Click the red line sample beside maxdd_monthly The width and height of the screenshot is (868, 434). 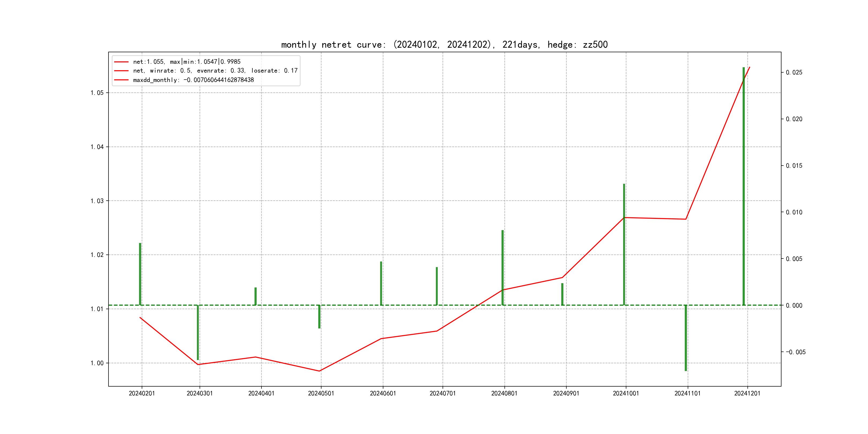click(121, 80)
